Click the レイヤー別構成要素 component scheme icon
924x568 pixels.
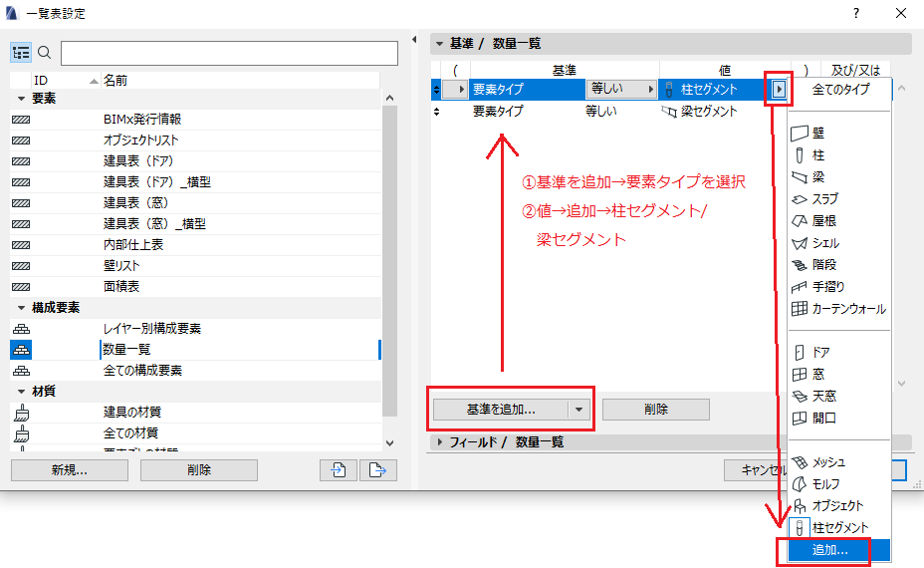coord(21,329)
